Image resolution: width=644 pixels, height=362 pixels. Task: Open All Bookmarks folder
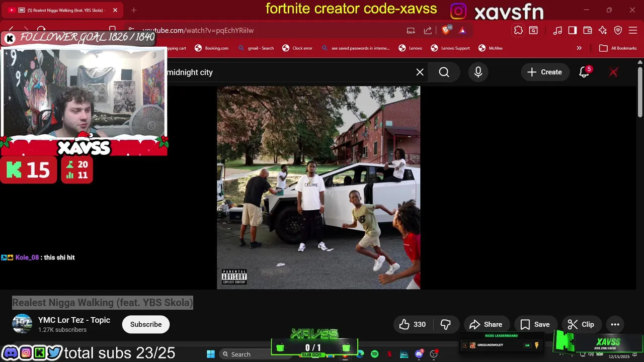(x=618, y=48)
